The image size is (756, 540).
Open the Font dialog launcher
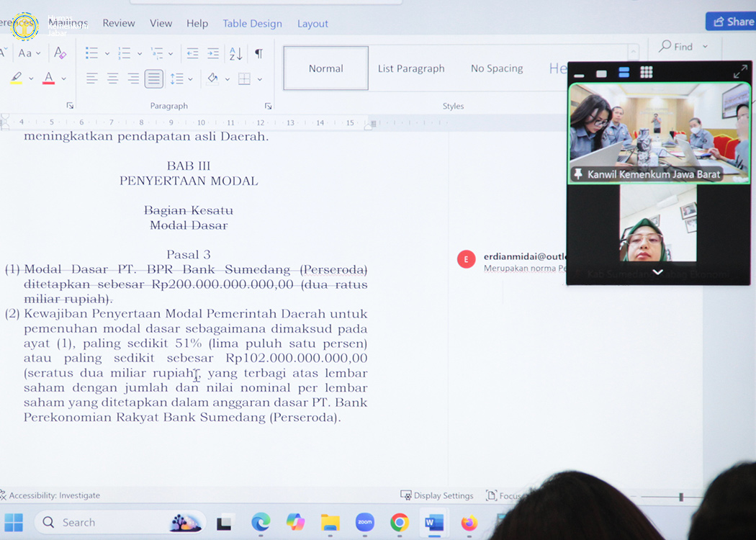point(70,106)
